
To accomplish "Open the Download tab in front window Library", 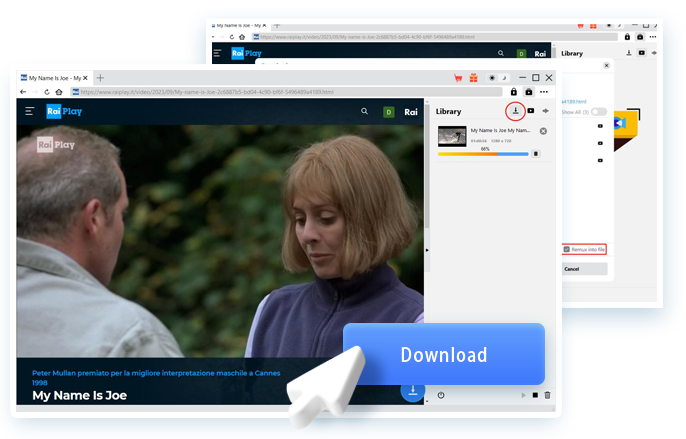I will click(x=515, y=111).
